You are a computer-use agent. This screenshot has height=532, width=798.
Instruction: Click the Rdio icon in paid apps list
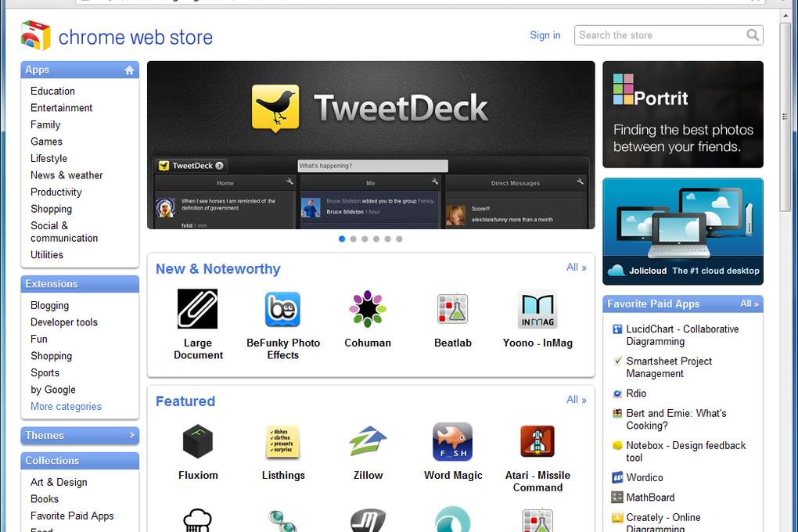[617, 394]
